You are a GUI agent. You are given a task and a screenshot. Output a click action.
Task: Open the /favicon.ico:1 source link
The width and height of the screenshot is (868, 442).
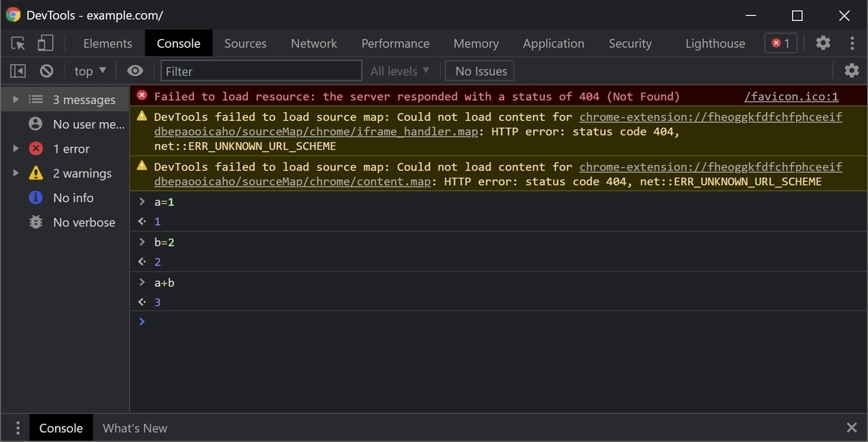pos(791,96)
